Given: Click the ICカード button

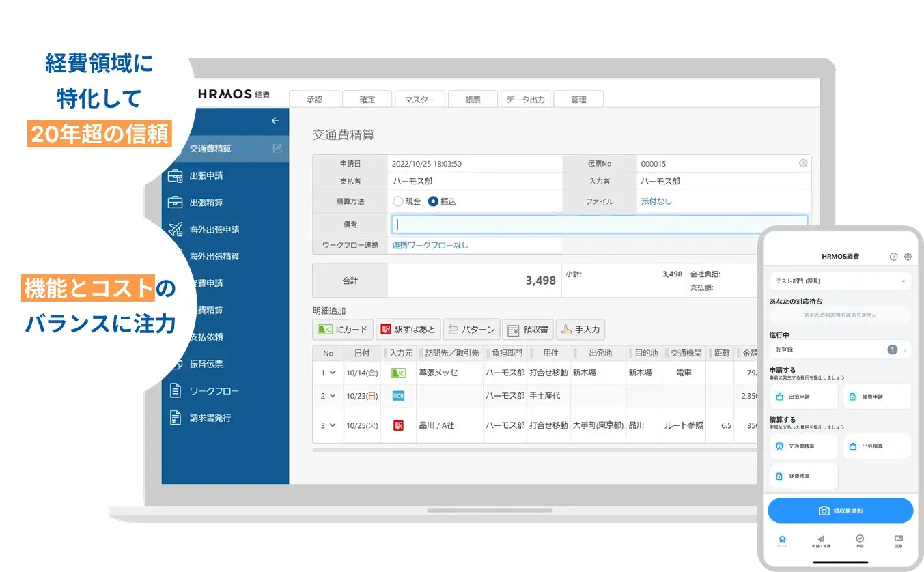Looking at the screenshot, I should point(344,330).
